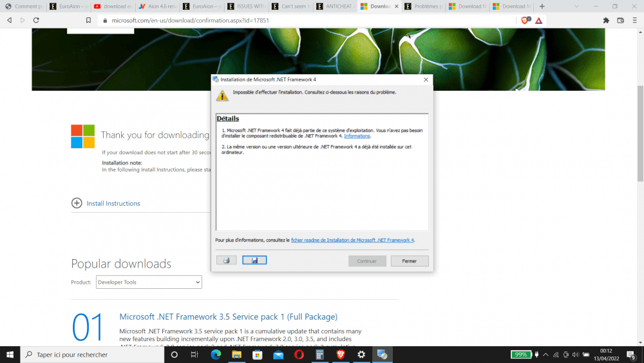
Task: Open Opera from the Windows taskbar
Action: pyautogui.click(x=299, y=355)
